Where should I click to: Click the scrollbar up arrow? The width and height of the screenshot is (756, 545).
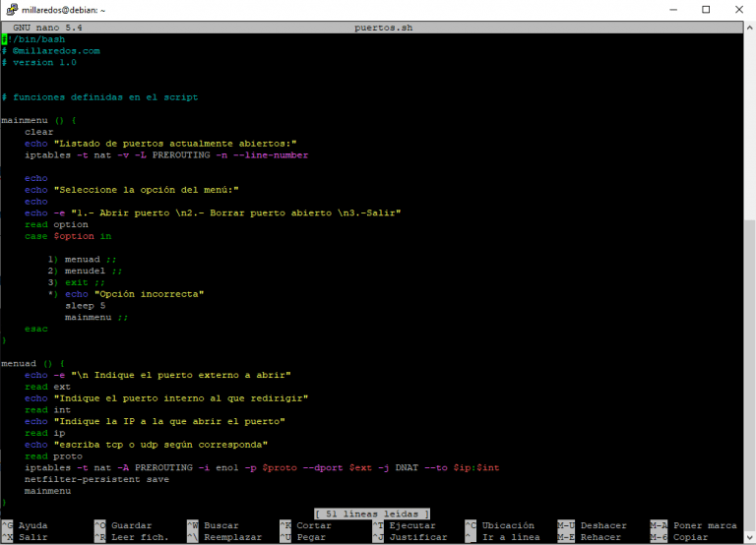point(749,28)
